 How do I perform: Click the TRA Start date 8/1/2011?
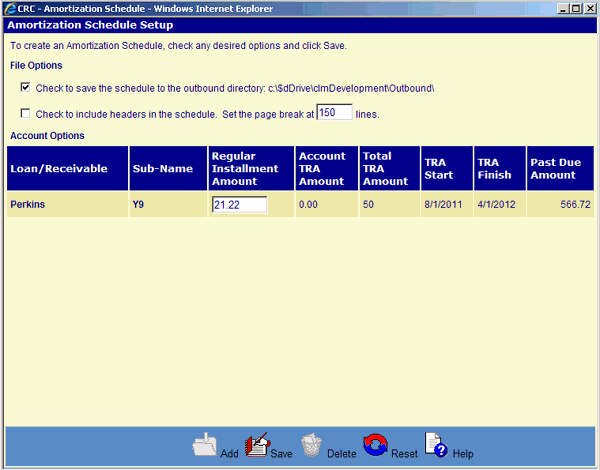click(443, 204)
